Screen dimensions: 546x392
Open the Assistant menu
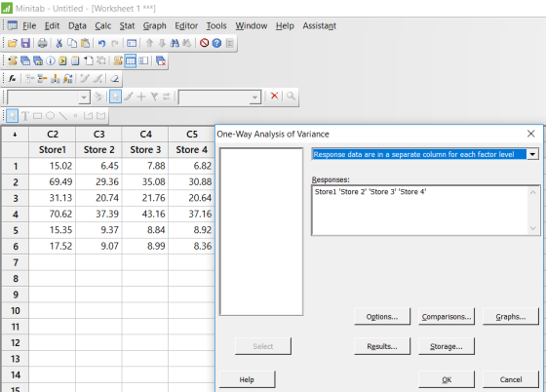pos(320,25)
